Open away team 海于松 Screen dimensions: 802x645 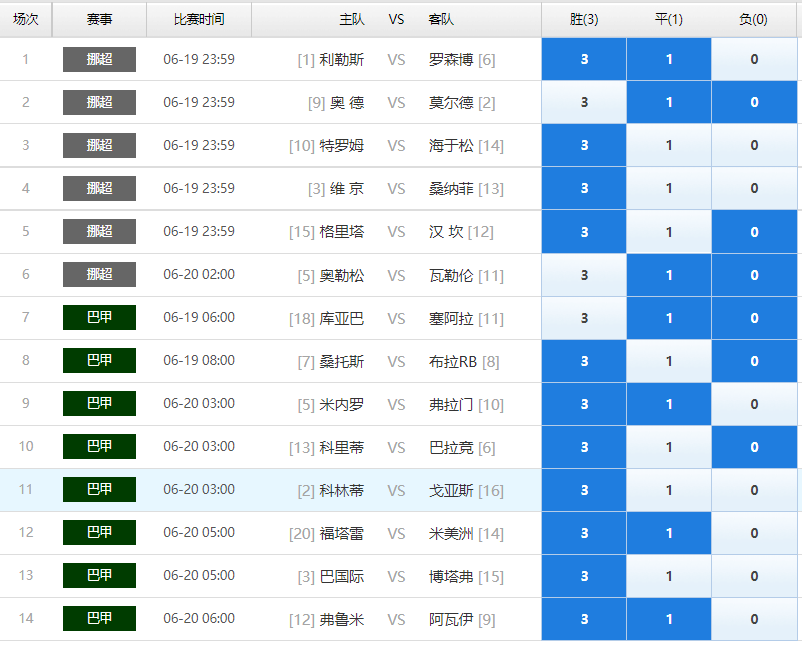coord(451,146)
